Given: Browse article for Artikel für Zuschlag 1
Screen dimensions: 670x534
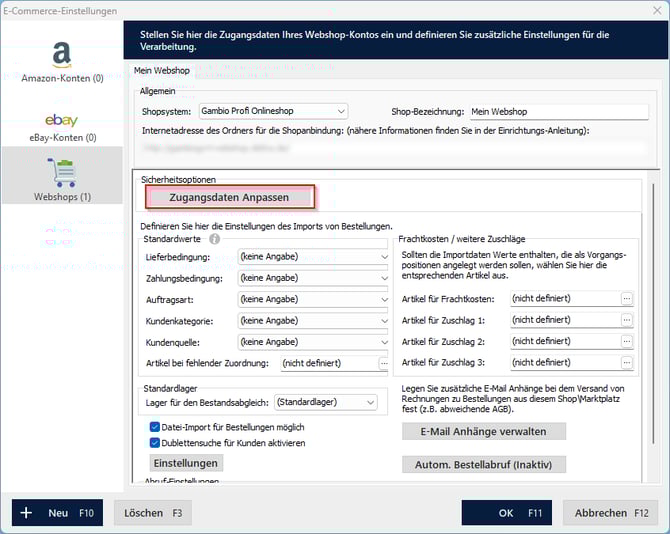Looking at the screenshot, I should 626,320.
